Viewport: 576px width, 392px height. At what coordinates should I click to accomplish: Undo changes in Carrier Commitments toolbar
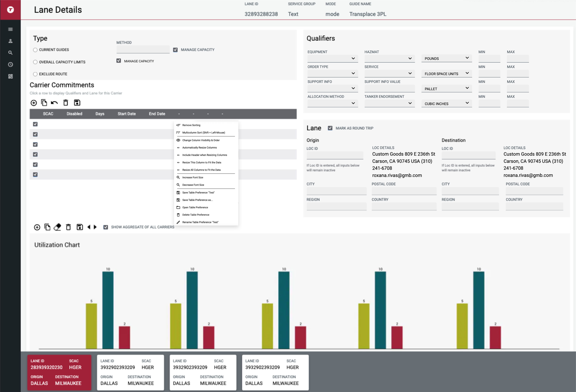click(x=54, y=102)
